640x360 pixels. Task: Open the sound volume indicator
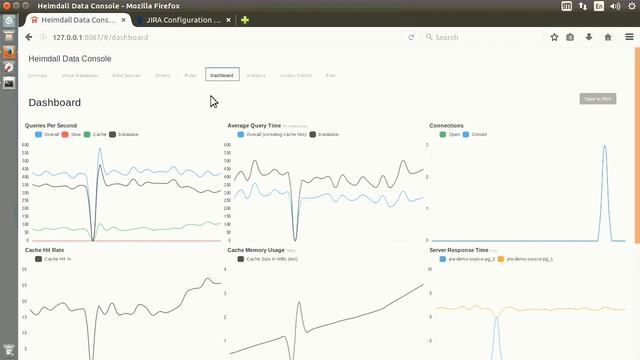(615, 6)
